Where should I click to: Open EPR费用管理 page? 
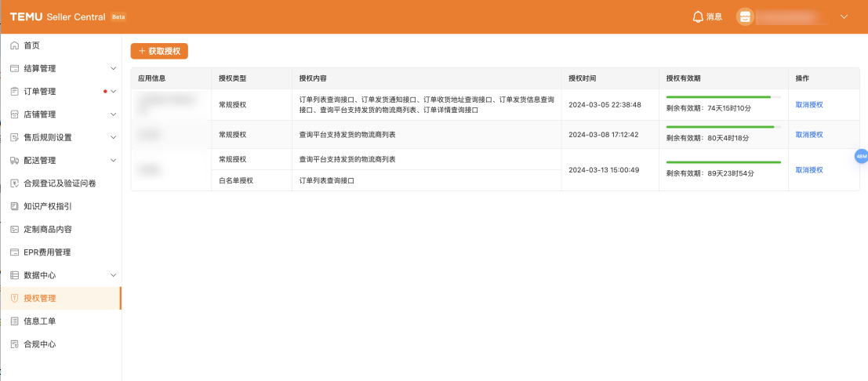click(47, 252)
